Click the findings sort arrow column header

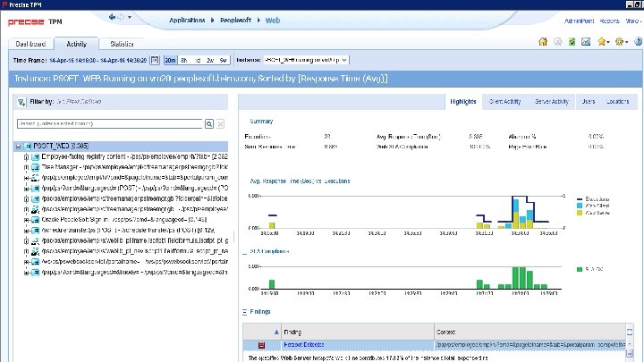tap(262, 332)
